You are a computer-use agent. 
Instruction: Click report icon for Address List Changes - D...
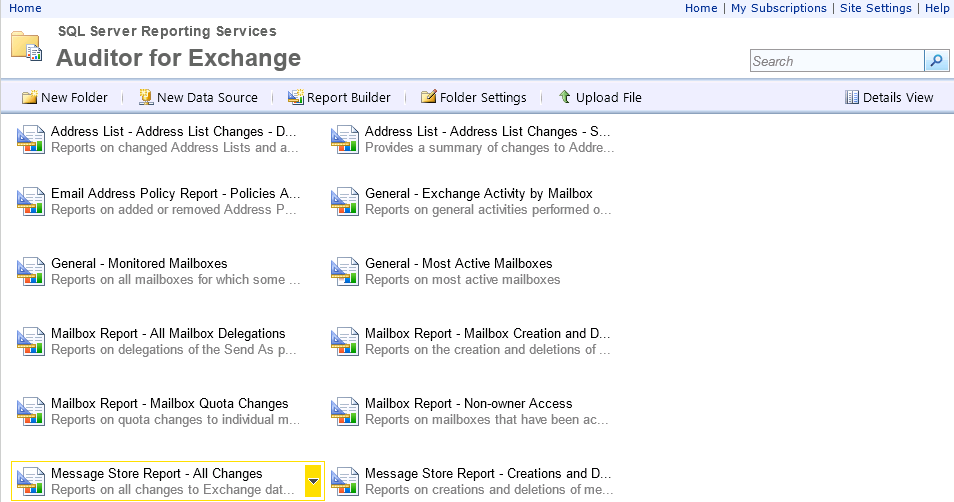30,139
